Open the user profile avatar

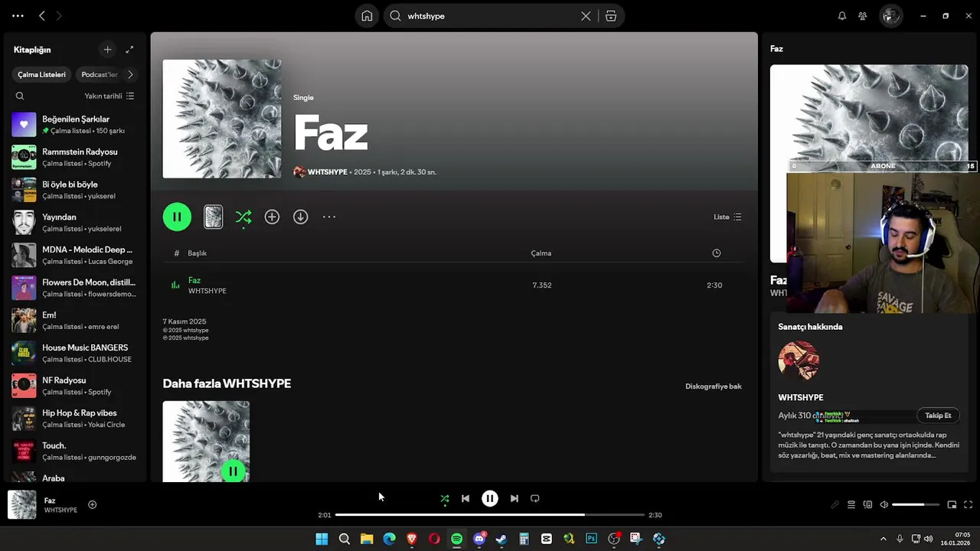coord(890,16)
